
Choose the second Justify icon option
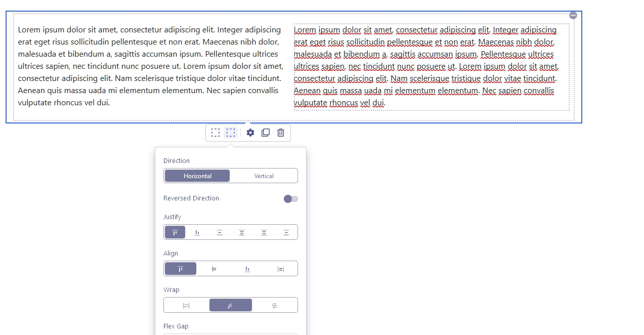197,232
